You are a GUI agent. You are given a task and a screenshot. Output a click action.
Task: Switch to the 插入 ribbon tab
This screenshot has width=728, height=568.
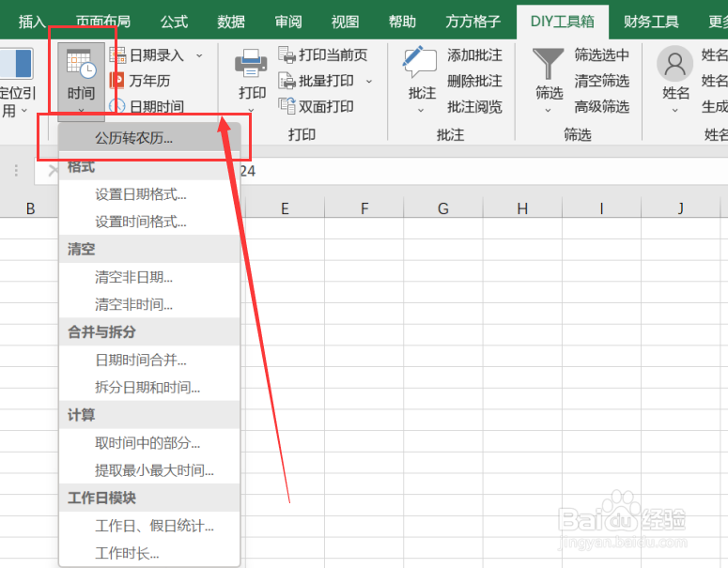32,22
